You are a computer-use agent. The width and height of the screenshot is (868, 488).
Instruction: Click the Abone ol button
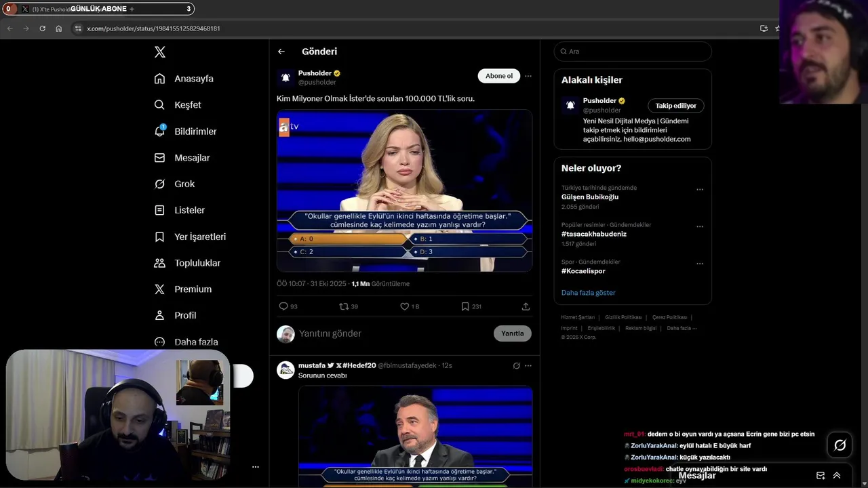499,76
